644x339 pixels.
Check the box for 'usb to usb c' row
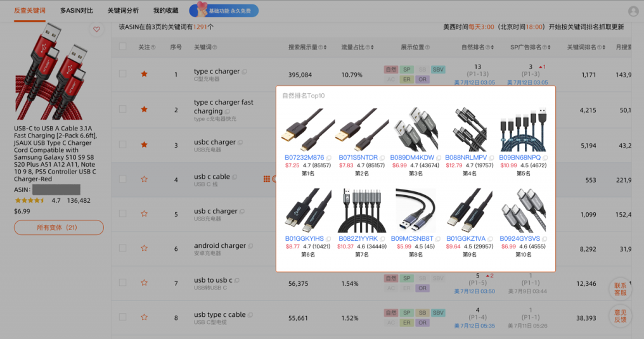coord(123,283)
